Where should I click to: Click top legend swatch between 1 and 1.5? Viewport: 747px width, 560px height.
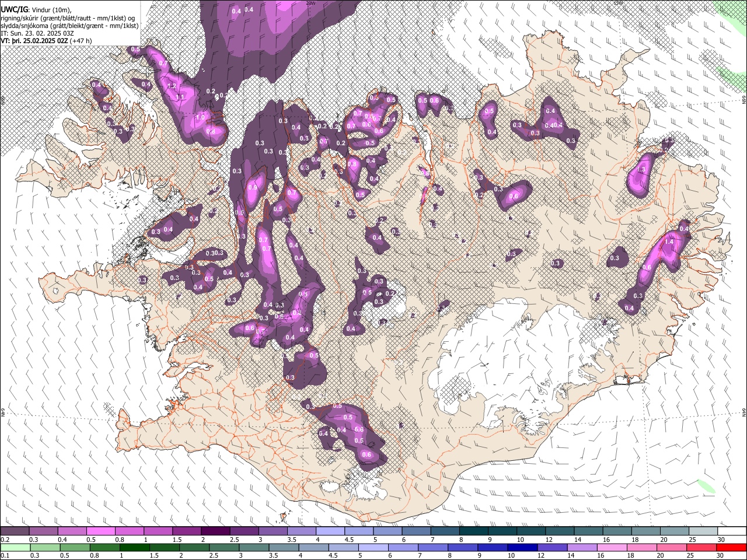point(159,531)
